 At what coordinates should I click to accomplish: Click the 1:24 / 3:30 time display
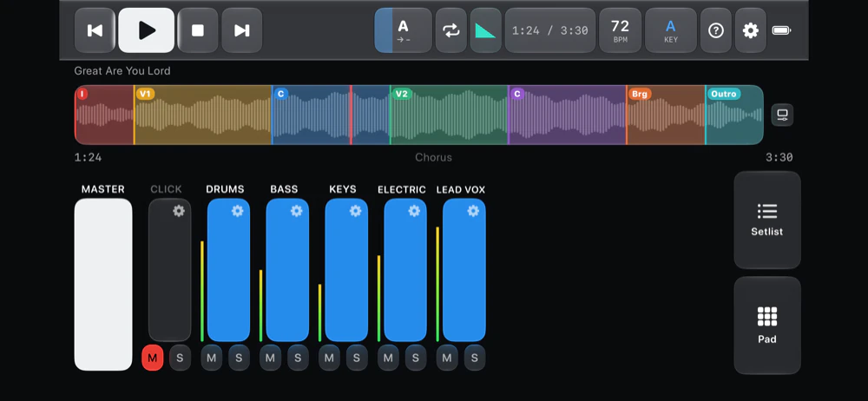550,30
